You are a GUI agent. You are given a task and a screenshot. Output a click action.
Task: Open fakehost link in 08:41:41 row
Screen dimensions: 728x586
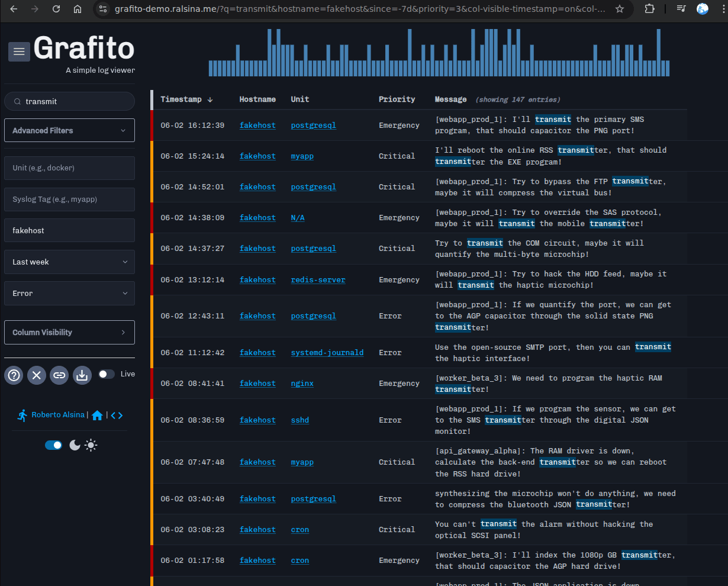pyautogui.click(x=257, y=384)
